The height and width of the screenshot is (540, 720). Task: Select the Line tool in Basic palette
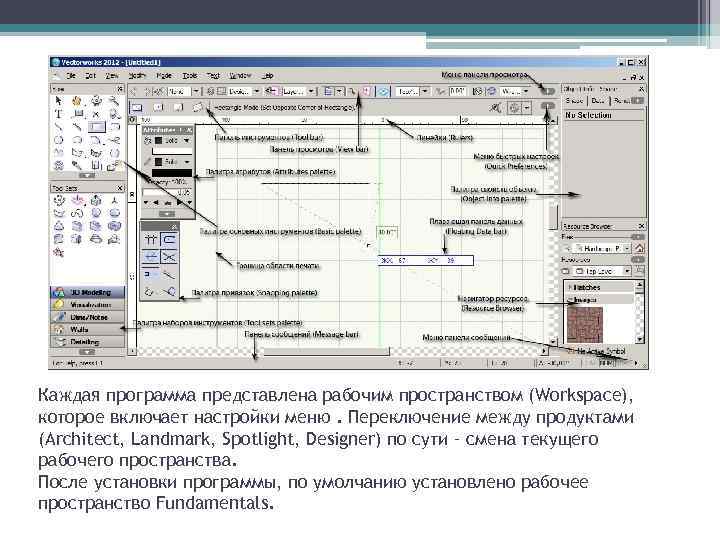[58, 127]
